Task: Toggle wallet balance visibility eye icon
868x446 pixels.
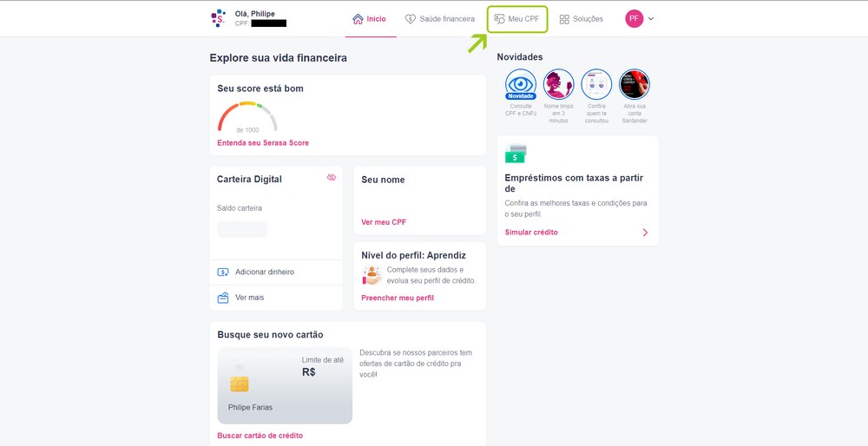Action: pyautogui.click(x=332, y=177)
